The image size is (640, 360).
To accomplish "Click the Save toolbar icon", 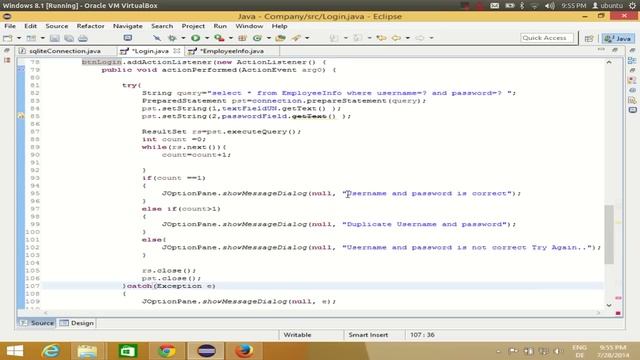I will click(55, 38).
